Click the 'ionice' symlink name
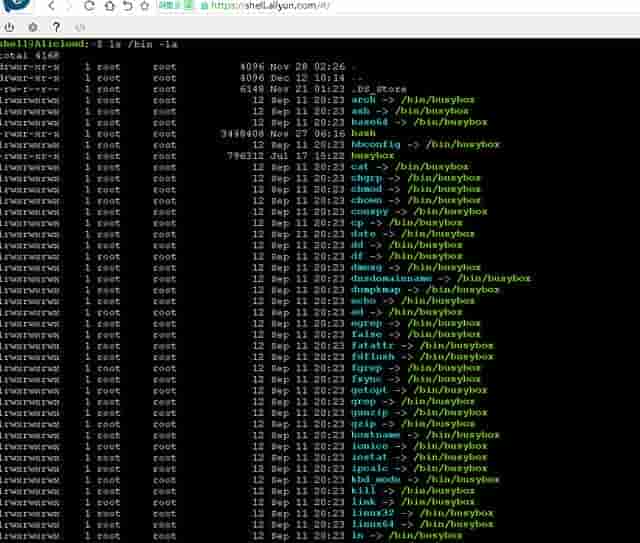Viewport: 640px width, 543px height. [369, 446]
